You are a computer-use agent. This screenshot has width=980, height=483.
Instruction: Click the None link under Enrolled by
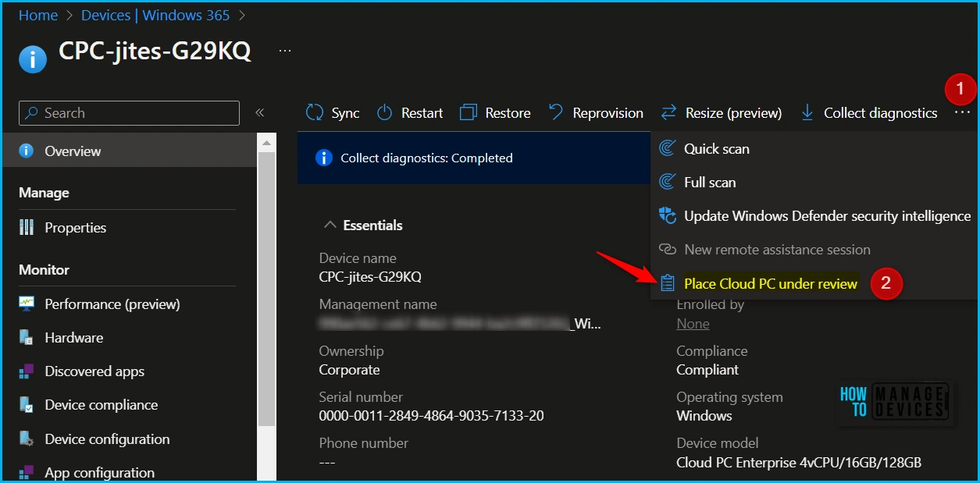click(x=693, y=323)
